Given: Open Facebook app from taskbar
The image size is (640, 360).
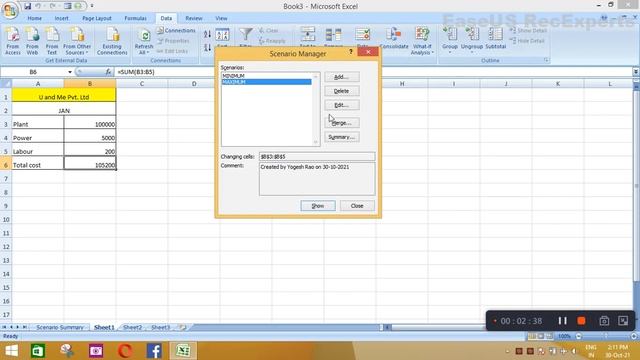Looking at the screenshot, I should [x=154, y=351].
